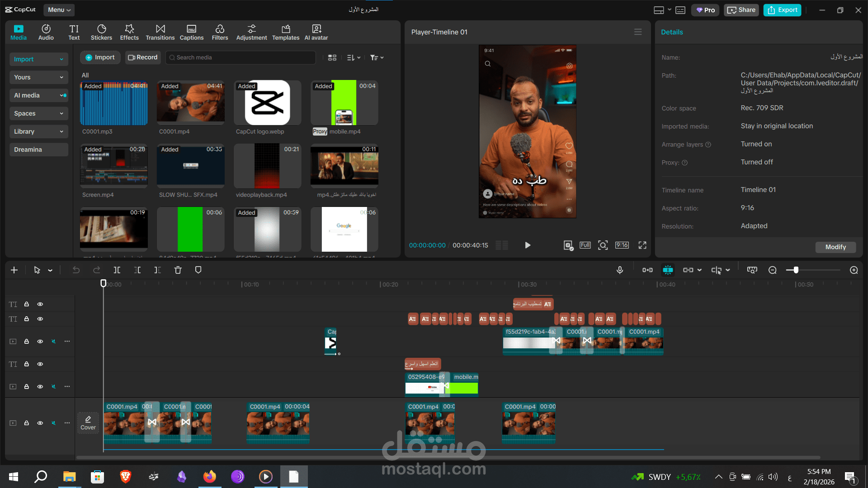Click the fullscreen expand icon in player
Image resolution: width=868 pixels, height=488 pixels.
642,245
